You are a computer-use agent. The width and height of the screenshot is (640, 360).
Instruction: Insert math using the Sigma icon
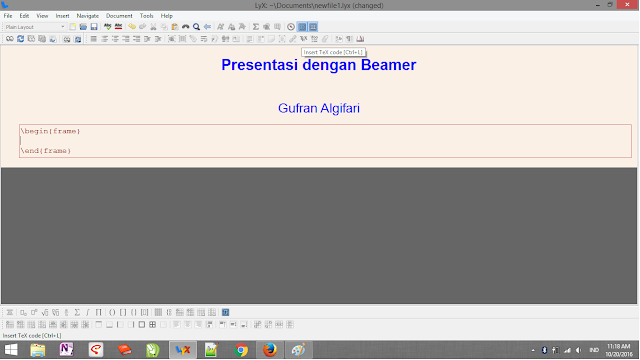(256, 27)
